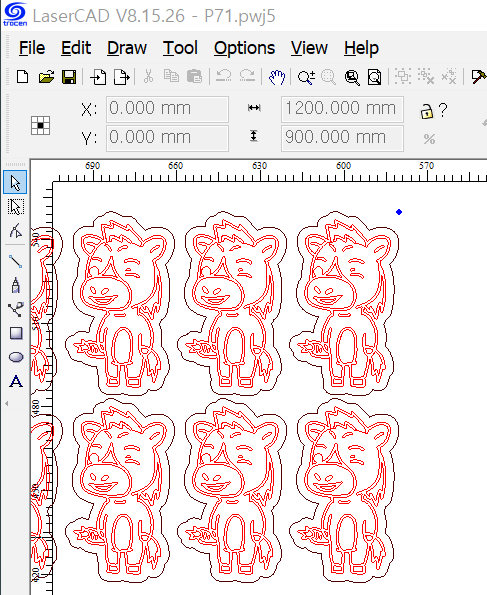Open the hammer settings tool icon
The width and height of the screenshot is (487, 595).
478,77
